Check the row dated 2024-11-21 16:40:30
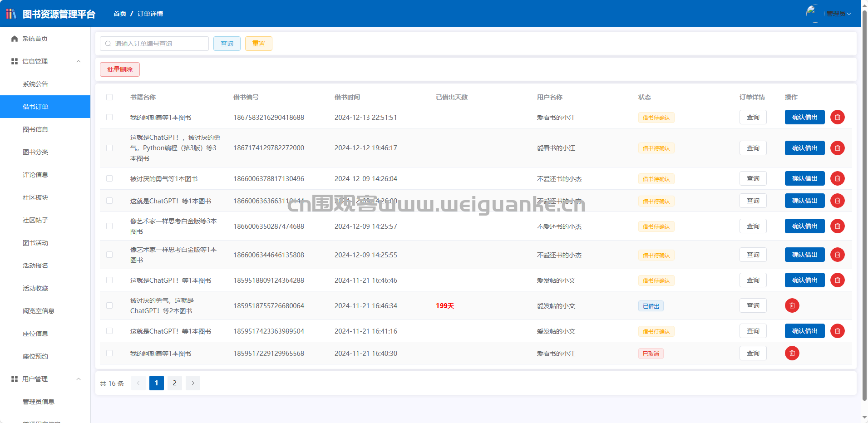The width and height of the screenshot is (868, 423). pyautogui.click(x=109, y=353)
